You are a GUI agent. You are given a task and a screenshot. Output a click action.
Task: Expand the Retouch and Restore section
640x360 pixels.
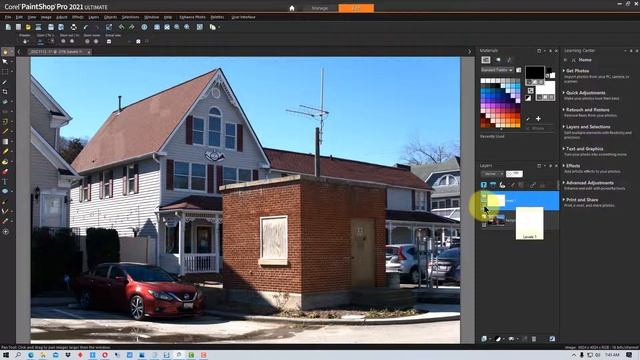(x=587, y=110)
